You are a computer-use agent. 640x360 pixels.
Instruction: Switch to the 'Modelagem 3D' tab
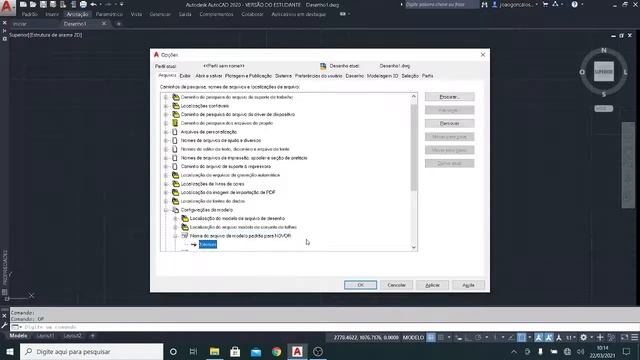pos(382,76)
